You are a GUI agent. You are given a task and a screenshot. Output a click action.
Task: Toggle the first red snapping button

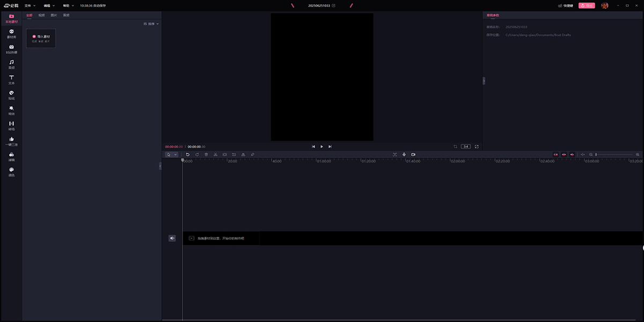(556, 155)
